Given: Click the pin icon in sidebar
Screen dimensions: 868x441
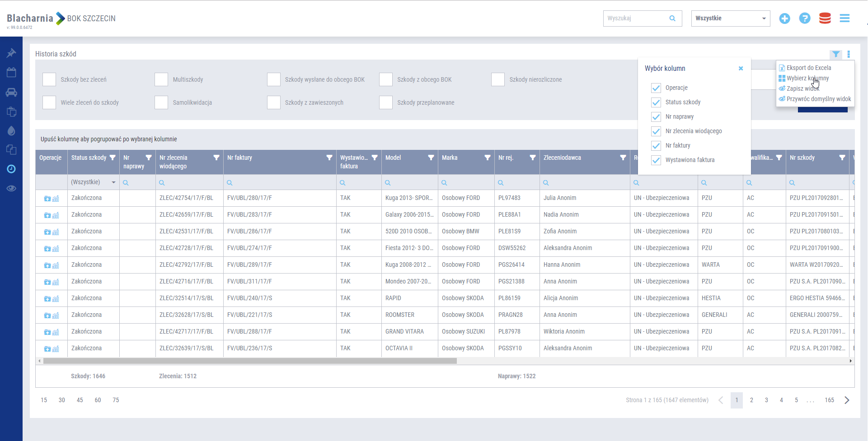Looking at the screenshot, I should pyautogui.click(x=11, y=53).
